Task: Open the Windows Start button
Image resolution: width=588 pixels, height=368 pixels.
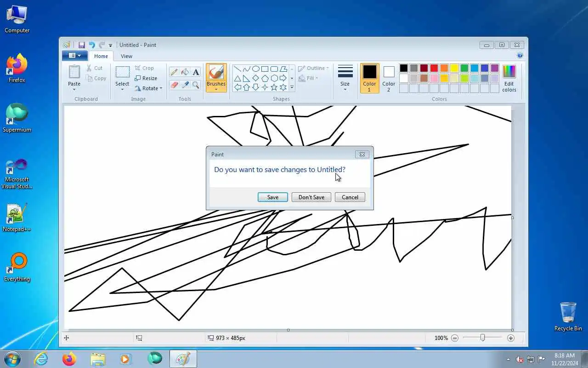Action: [x=12, y=358]
